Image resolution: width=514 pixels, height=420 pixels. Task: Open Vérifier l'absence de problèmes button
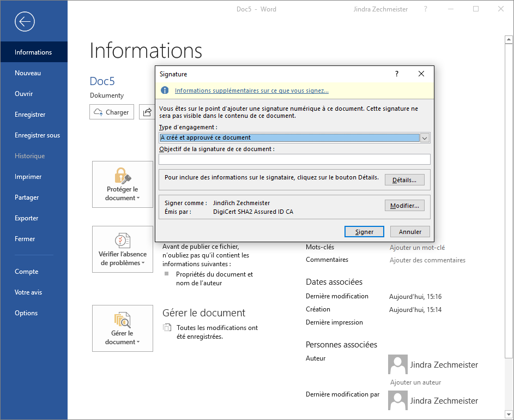click(123, 249)
